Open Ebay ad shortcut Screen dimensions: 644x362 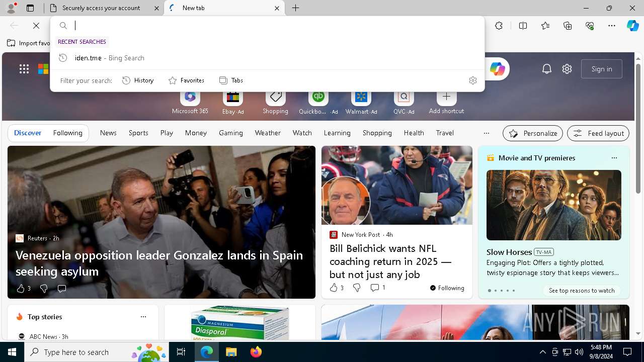click(233, 103)
